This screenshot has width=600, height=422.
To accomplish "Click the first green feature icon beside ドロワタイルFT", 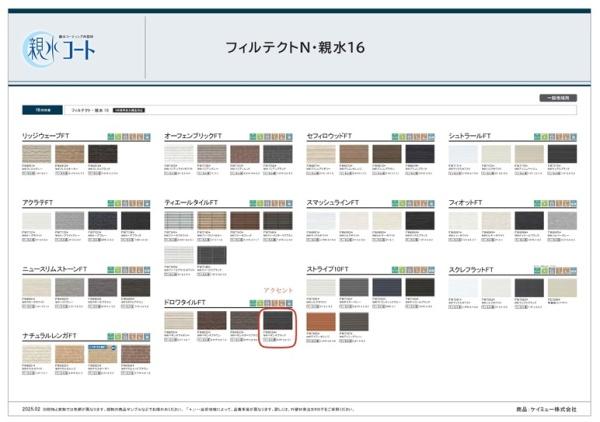I will coord(253,303).
